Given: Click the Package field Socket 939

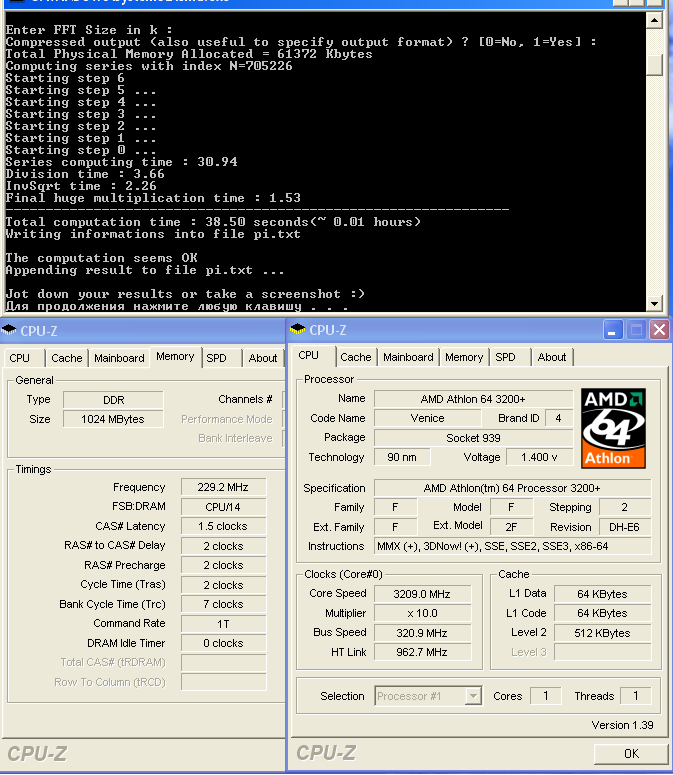Looking at the screenshot, I should click(x=473, y=438).
